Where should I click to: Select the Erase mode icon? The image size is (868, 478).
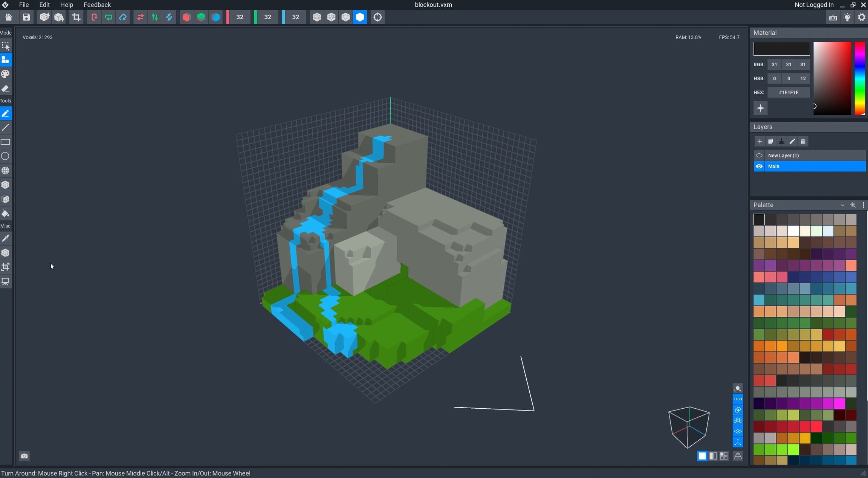[6, 89]
